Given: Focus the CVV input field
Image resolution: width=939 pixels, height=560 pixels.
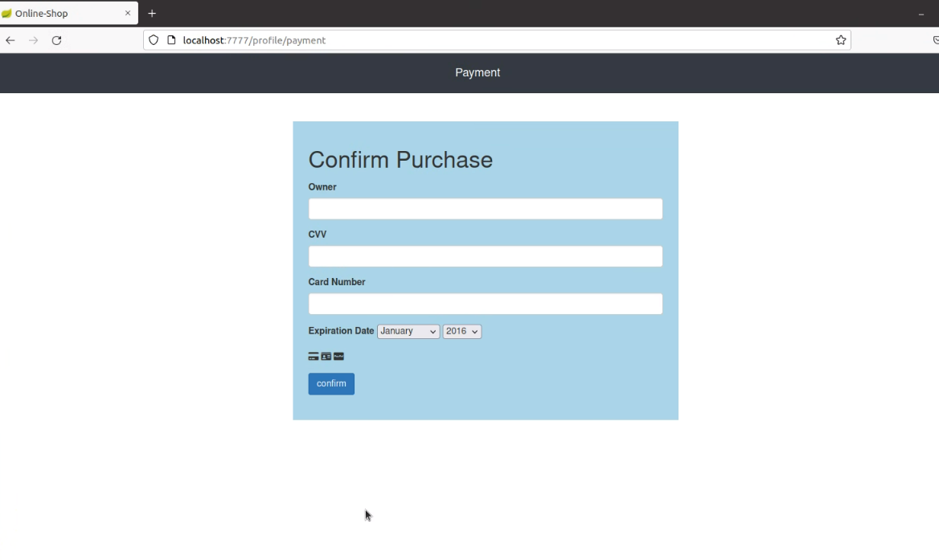Looking at the screenshot, I should [x=486, y=256].
